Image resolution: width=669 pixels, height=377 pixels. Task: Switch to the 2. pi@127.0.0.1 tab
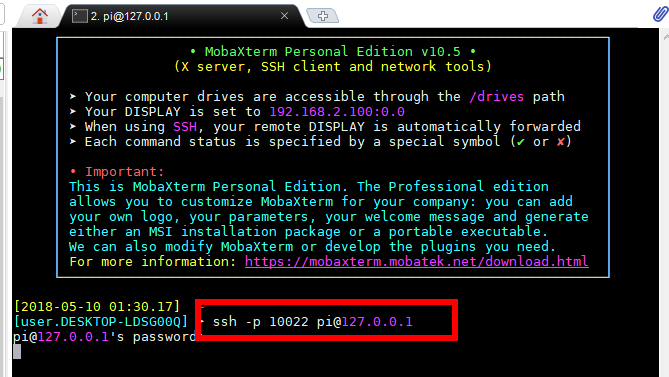[129, 16]
